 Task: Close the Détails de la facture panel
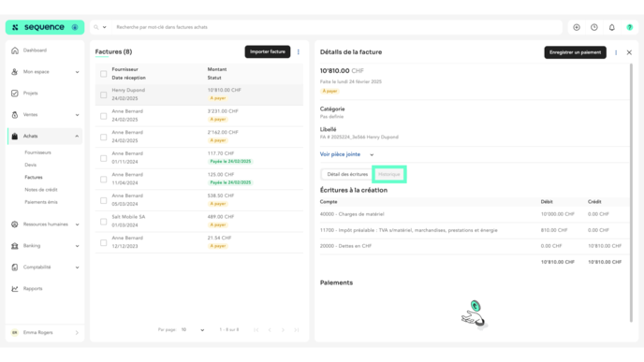629,52
